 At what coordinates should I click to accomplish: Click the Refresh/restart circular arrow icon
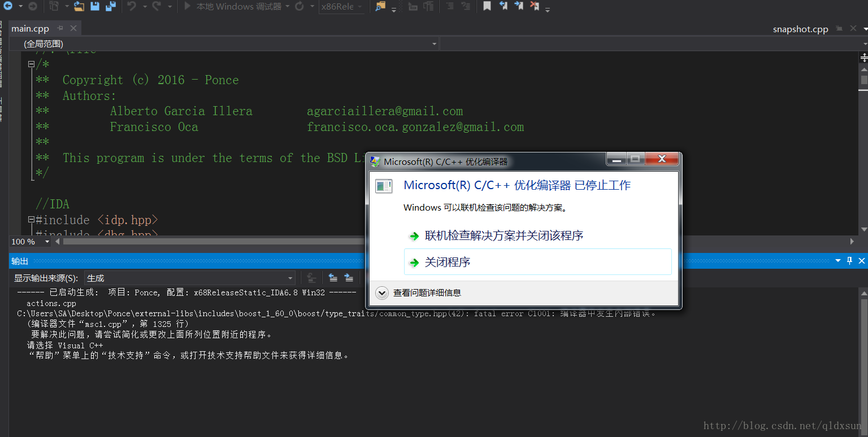300,6
